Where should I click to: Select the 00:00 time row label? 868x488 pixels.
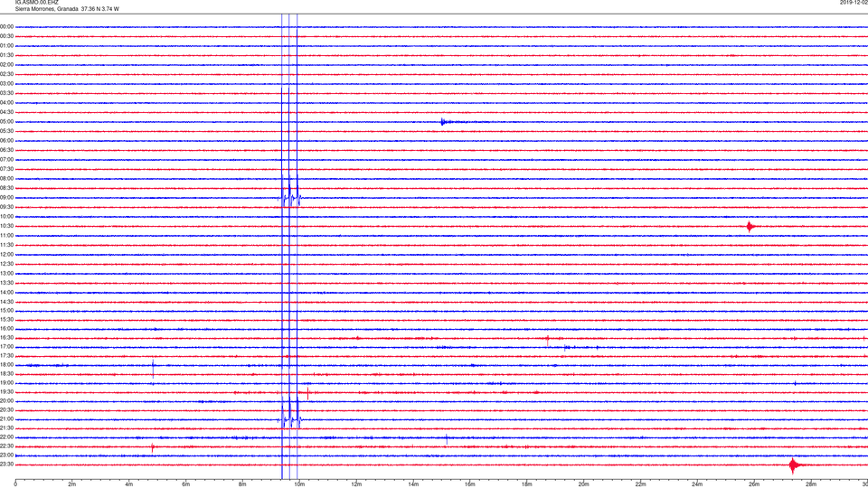pos(6,26)
